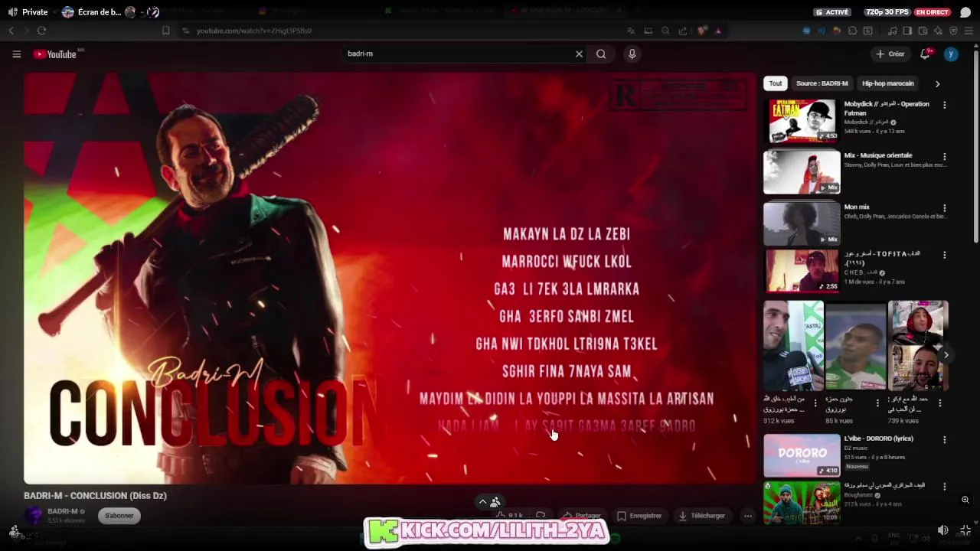The height and width of the screenshot is (551, 980).
Task: Advance the Shorts shelf with the next arrow
Action: pos(946,354)
